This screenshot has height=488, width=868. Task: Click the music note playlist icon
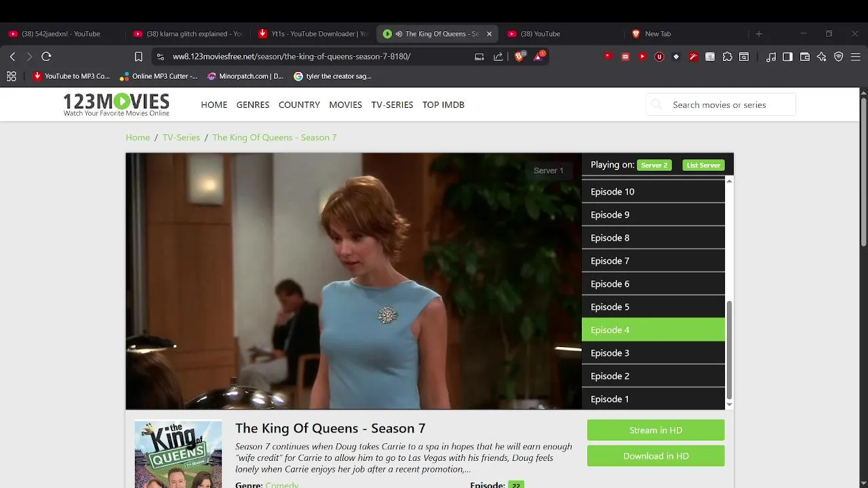click(x=771, y=57)
